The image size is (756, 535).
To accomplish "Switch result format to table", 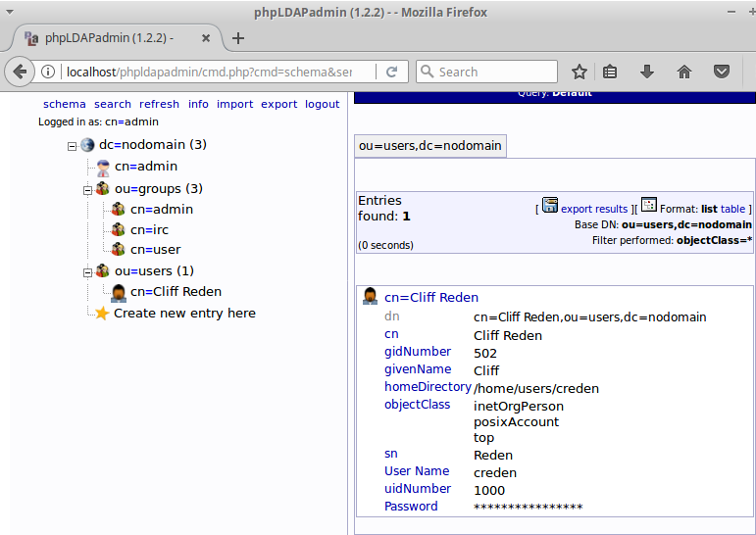I will tap(732, 209).
